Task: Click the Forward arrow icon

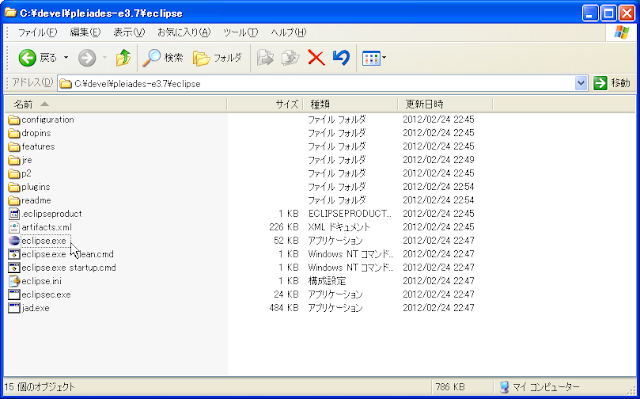Action: [x=87, y=58]
